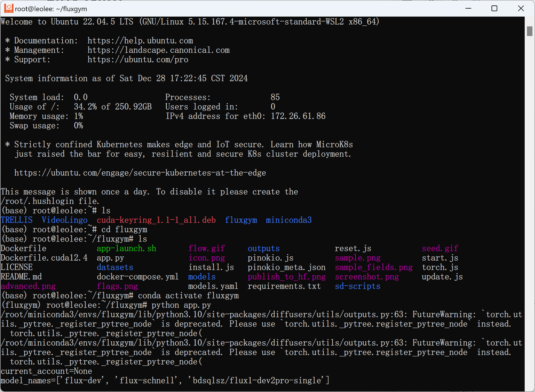
Task: Click the current_account=None output line
Action: [46, 371]
